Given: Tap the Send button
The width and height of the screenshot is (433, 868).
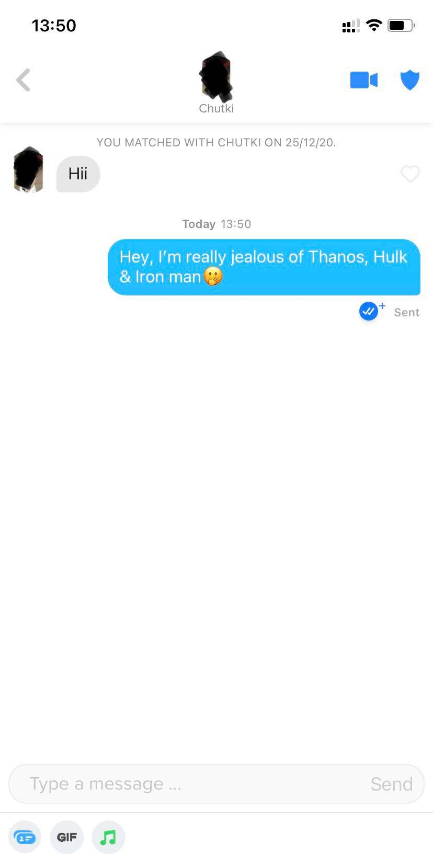Looking at the screenshot, I should [x=392, y=784].
